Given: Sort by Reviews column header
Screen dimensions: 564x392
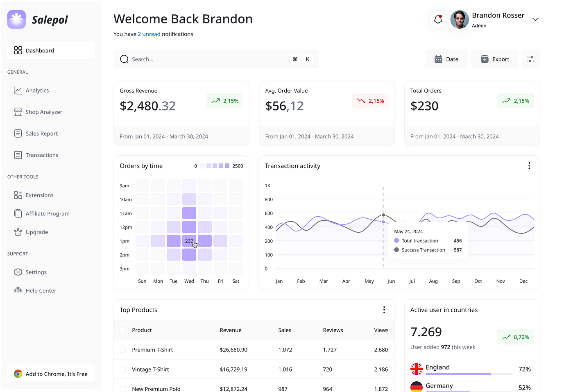Looking at the screenshot, I should [333, 330].
